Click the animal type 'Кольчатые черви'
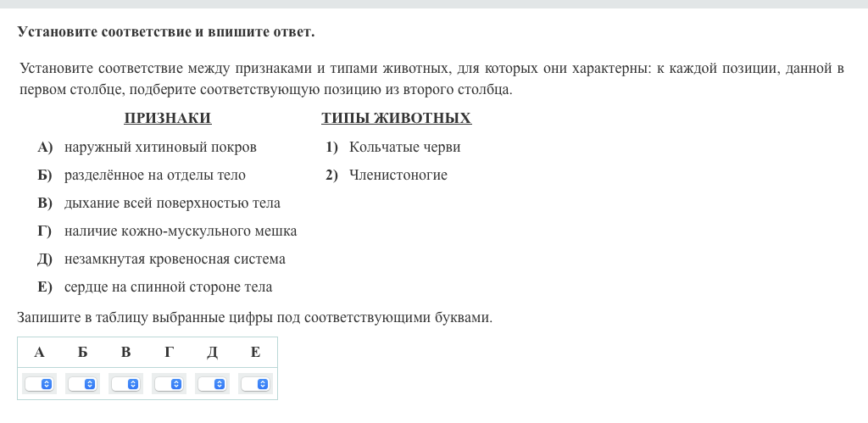This screenshot has width=868, height=423. [x=404, y=147]
